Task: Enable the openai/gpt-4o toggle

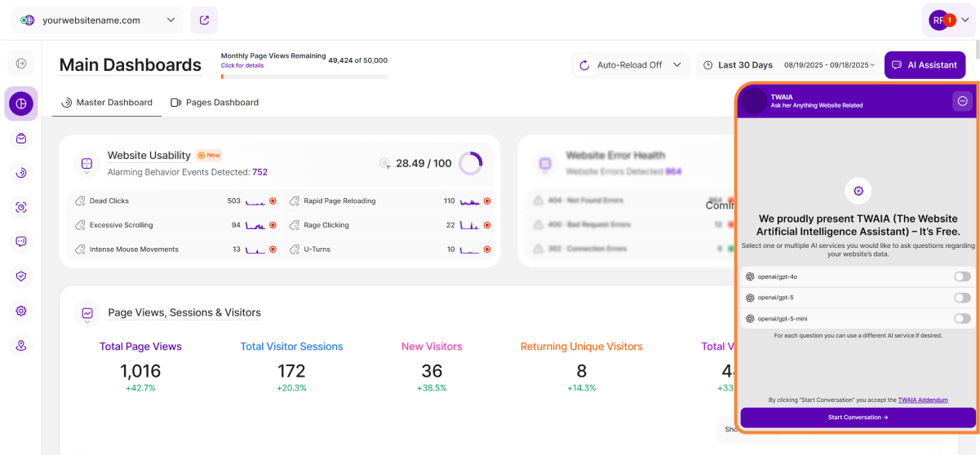Action: coord(962,276)
